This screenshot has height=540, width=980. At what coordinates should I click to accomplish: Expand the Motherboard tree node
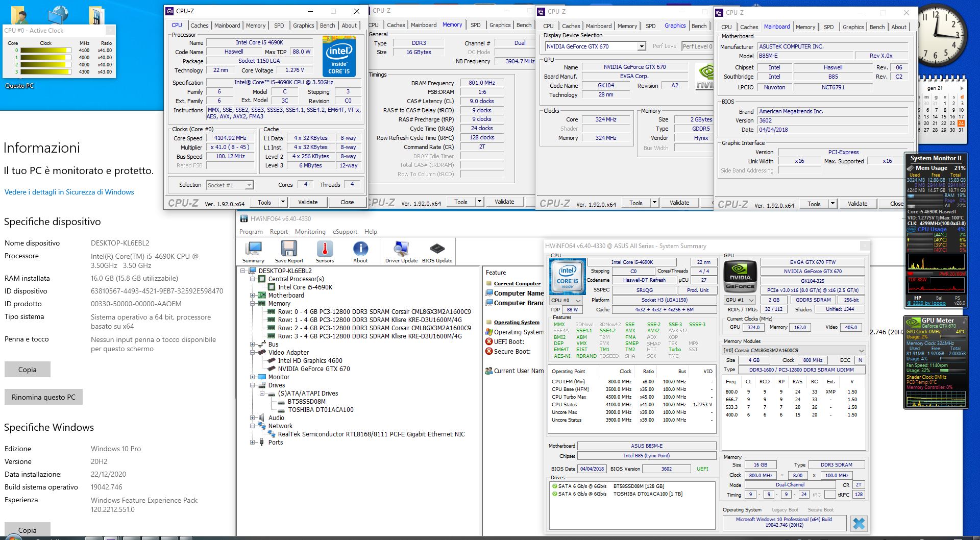pos(253,296)
